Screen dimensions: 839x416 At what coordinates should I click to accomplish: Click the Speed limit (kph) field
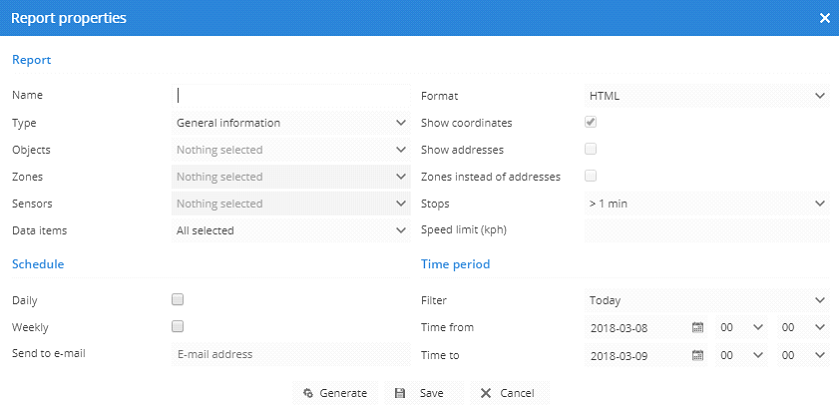pyautogui.click(x=705, y=231)
